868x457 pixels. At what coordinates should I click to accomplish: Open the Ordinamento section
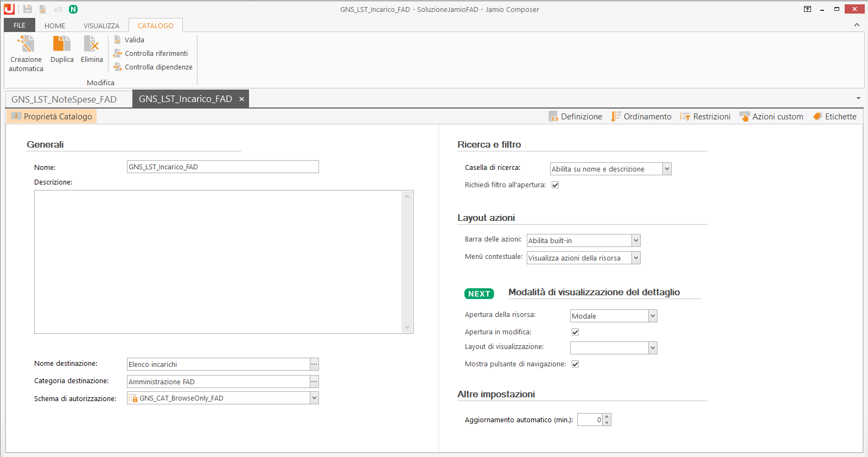(x=641, y=117)
